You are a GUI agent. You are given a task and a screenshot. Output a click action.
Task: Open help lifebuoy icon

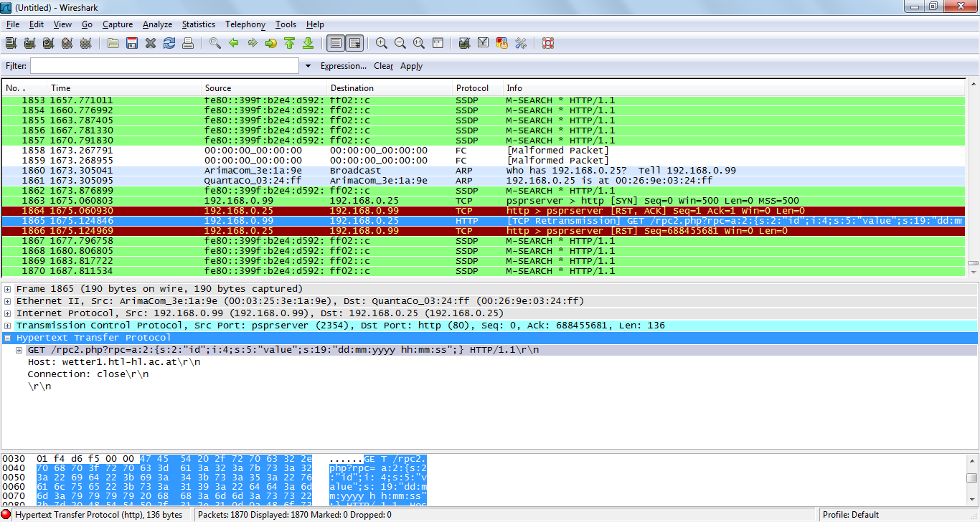click(548, 43)
